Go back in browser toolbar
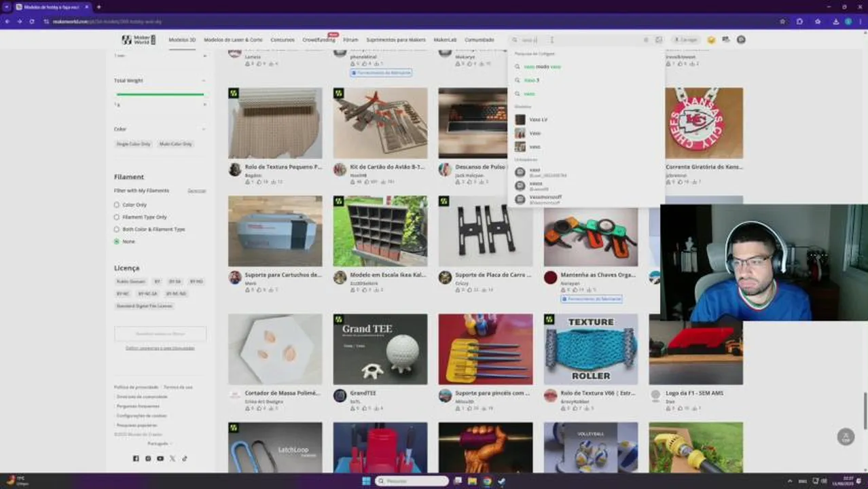 [7, 21]
